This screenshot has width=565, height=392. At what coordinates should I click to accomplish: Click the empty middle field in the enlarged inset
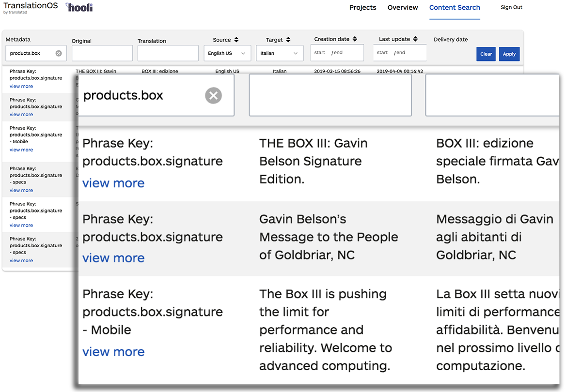click(x=330, y=95)
